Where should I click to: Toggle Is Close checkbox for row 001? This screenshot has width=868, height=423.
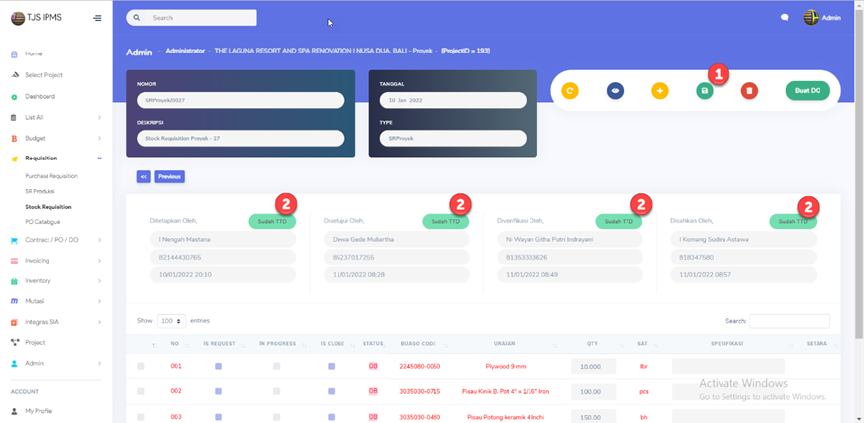point(333,367)
